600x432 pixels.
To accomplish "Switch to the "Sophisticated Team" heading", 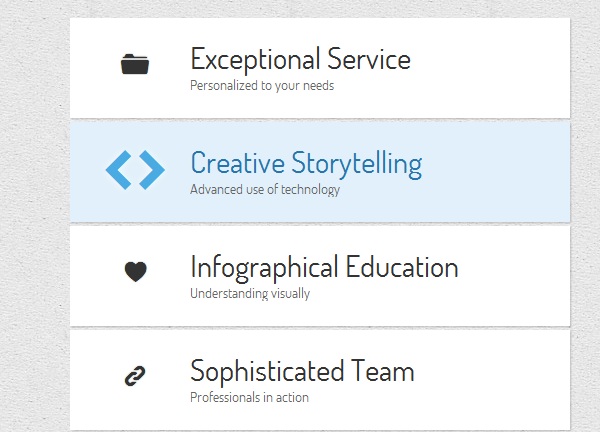I will (x=302, y=372).
